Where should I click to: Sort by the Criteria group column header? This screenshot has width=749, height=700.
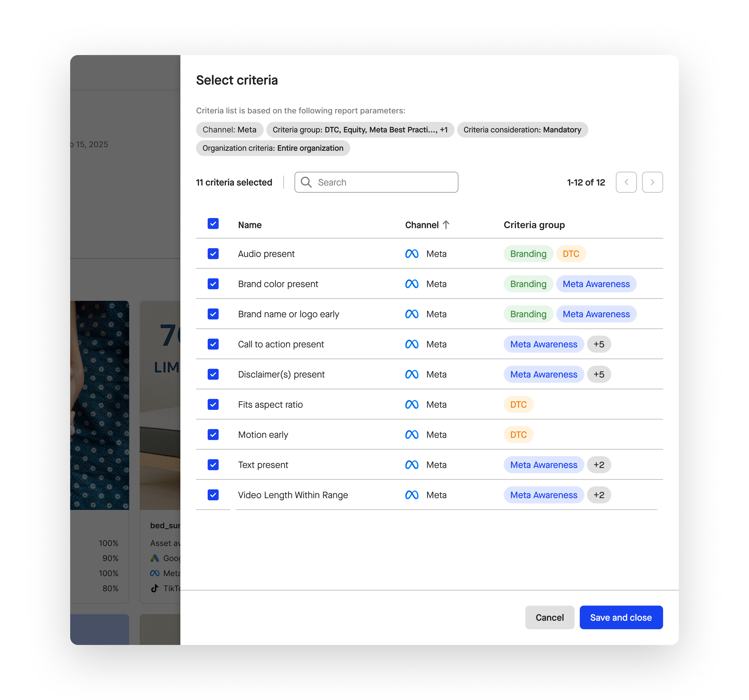(x=534, y=225)
